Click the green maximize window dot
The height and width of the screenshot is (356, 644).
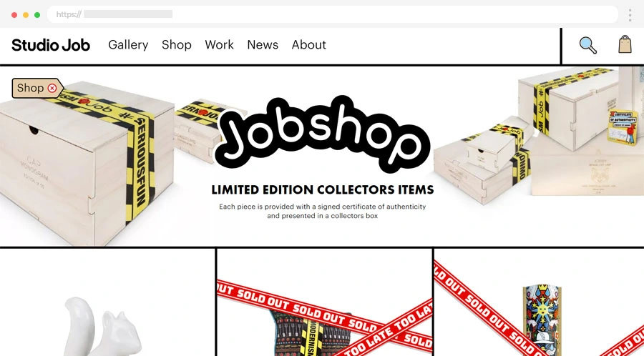[37, 15]
